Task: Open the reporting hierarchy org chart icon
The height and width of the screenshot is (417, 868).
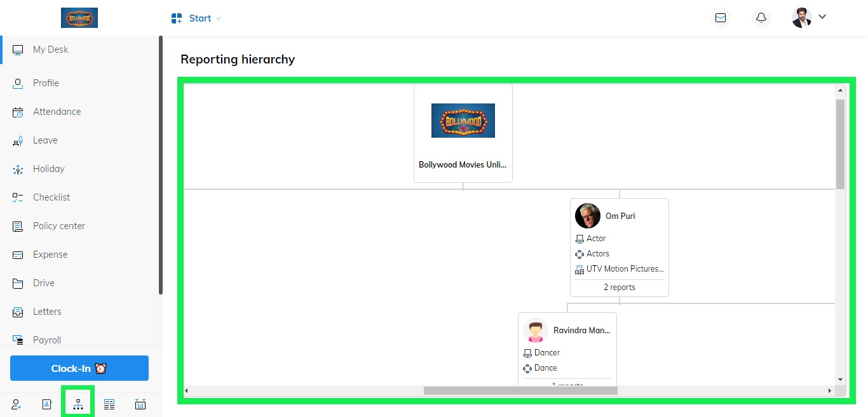Action: [78, 404]
